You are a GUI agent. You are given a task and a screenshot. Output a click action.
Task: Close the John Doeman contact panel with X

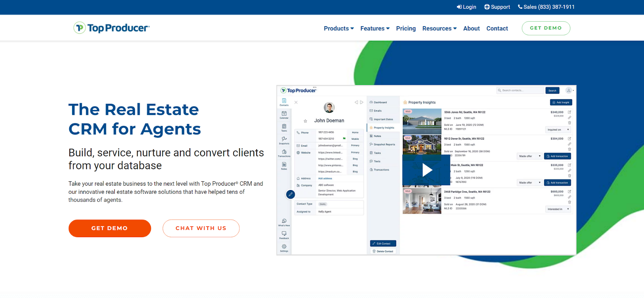coord(296,102)
